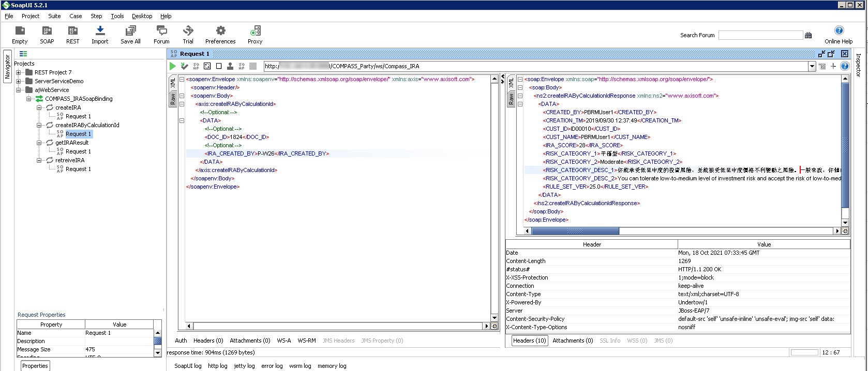Collapse the DATA node in response XML
868x371 pixels.
[x=520, y=104]
